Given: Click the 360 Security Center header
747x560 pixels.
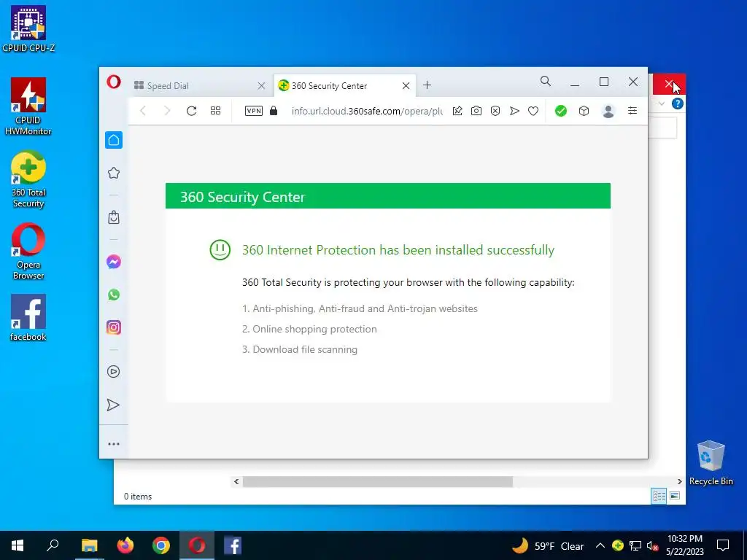Looking at the screenshot, I should (x=388, y=195).
